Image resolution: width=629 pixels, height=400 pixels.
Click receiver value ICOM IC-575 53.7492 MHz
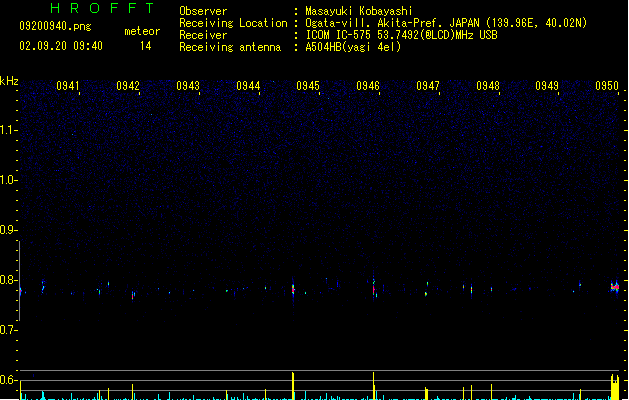pyautogui.click(x=401, y=35)
